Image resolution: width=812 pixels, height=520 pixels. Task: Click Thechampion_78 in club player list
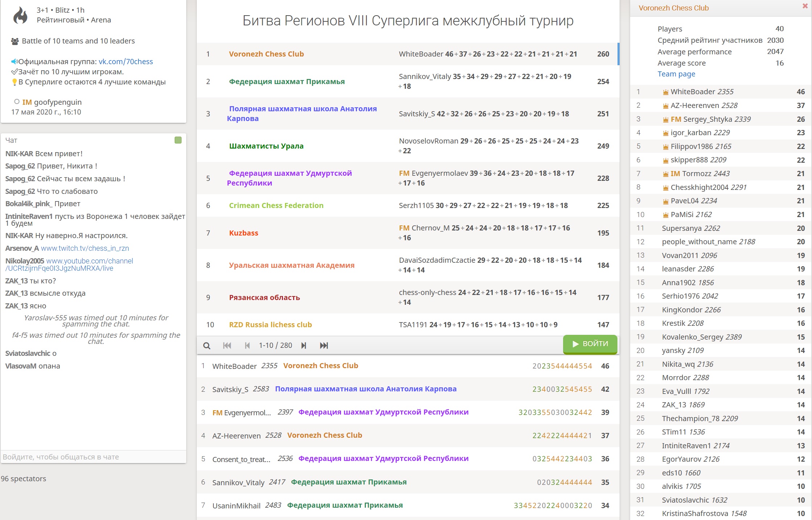721,419
